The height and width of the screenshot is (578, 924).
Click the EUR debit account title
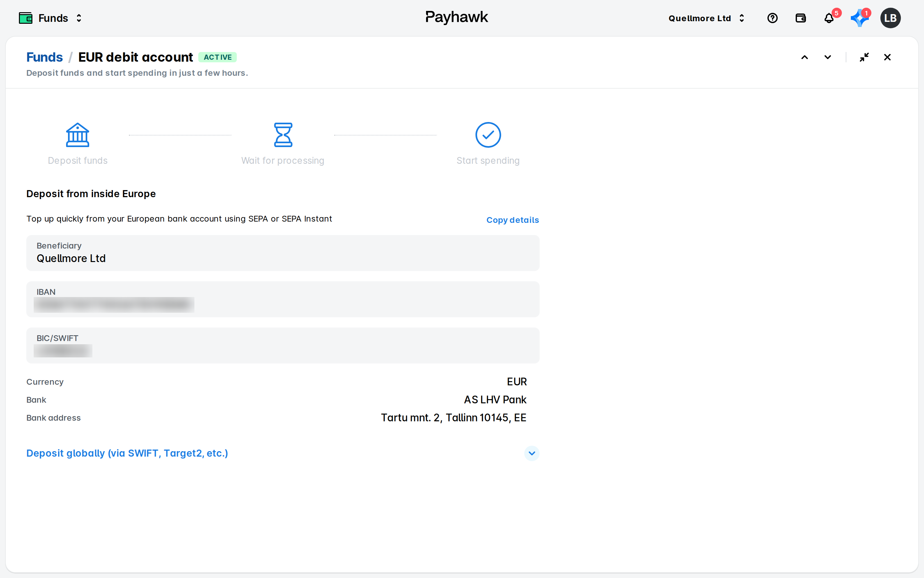click(135, 57)
